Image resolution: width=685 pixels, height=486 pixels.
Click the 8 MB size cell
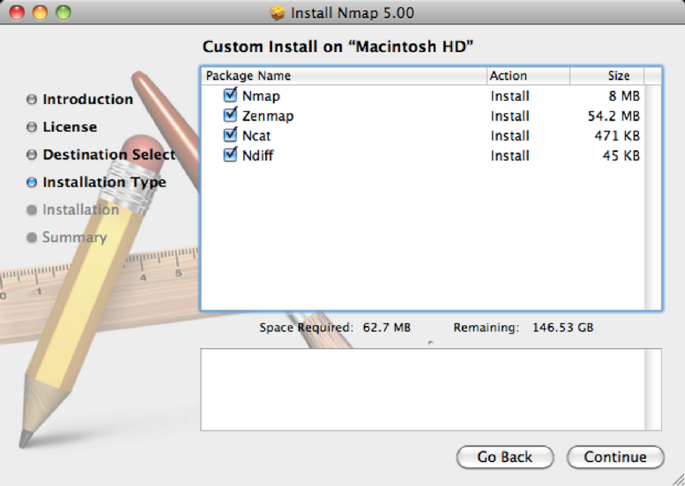[624, 96]
